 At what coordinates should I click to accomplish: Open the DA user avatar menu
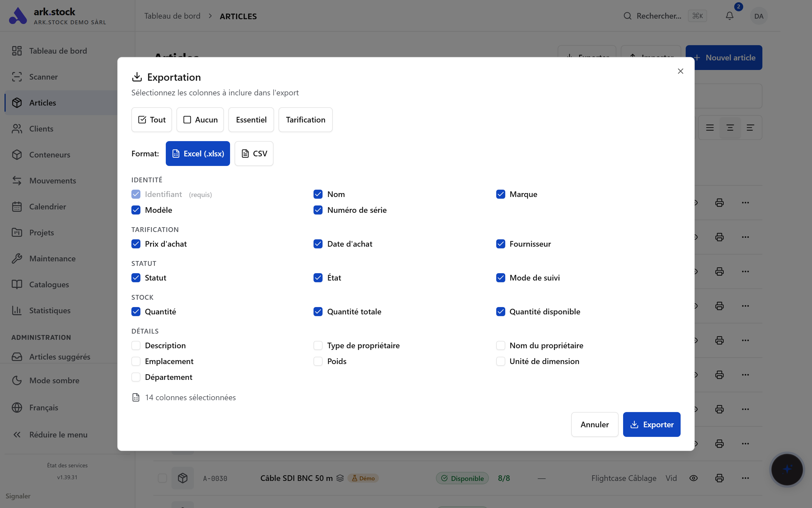point(758,16)
